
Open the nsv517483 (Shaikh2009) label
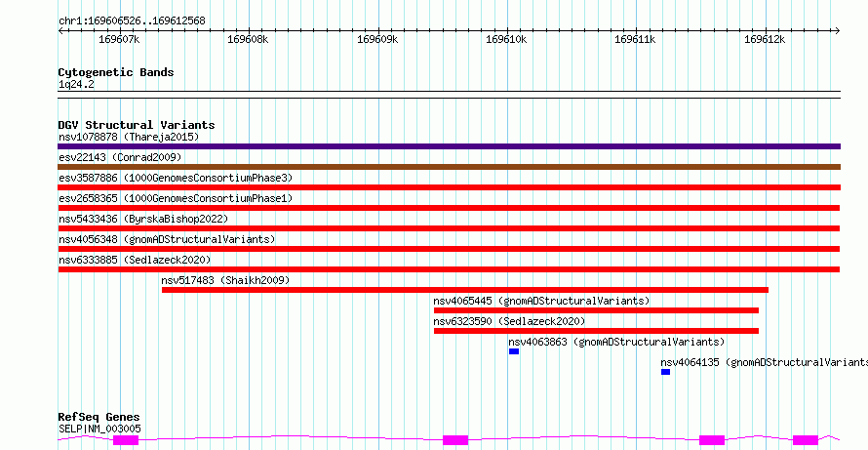tap(225, 280)
